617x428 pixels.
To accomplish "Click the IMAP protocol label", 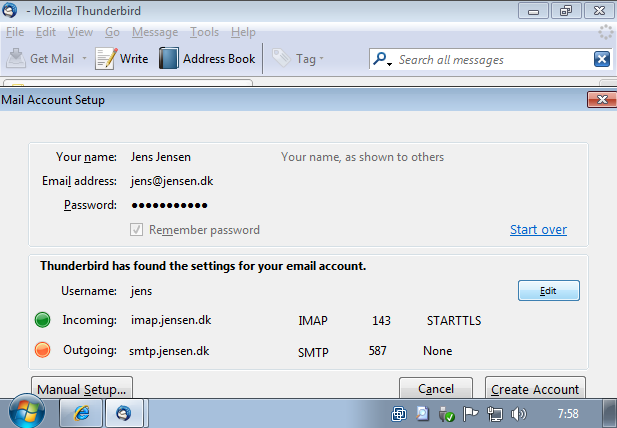I will [x=313, y=321].
